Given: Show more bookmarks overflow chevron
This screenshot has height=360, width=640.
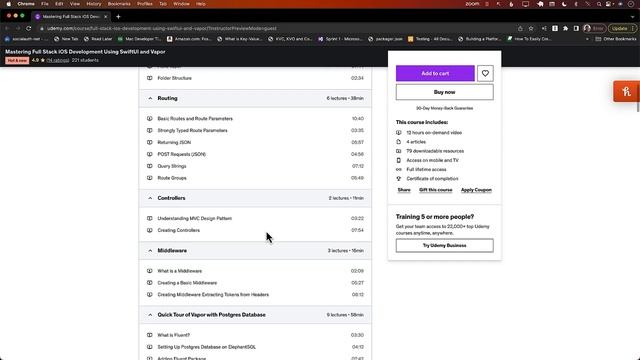Looking at the screenshot, I should pyautogui.click(x=587, y=39).
